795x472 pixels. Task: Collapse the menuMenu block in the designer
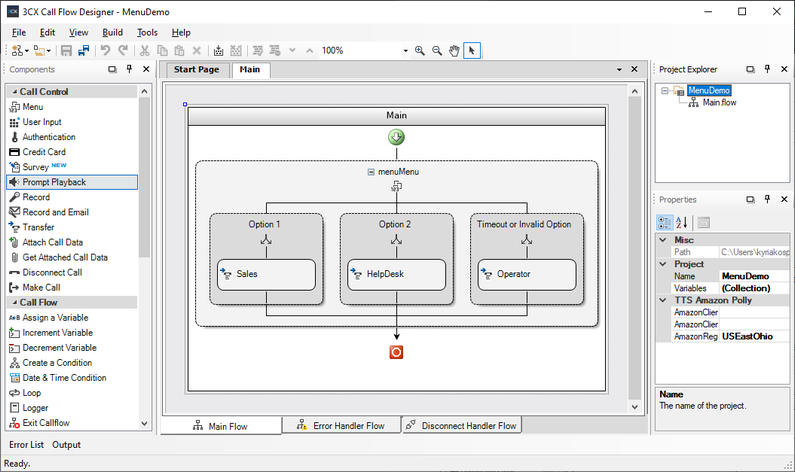pos(371,172)
